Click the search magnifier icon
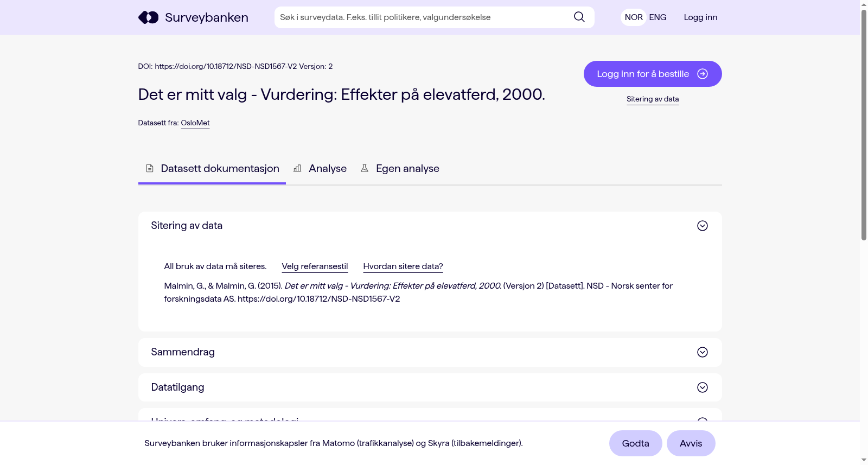868x465 pixels. pyautogui.click(x=579, y=17)
